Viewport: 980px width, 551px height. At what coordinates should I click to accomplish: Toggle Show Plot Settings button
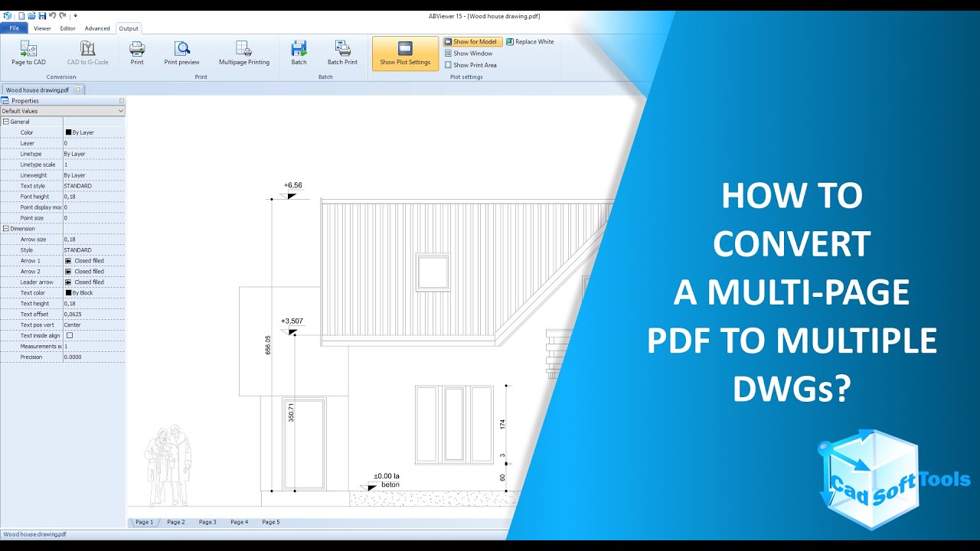[x=405, y=54]
